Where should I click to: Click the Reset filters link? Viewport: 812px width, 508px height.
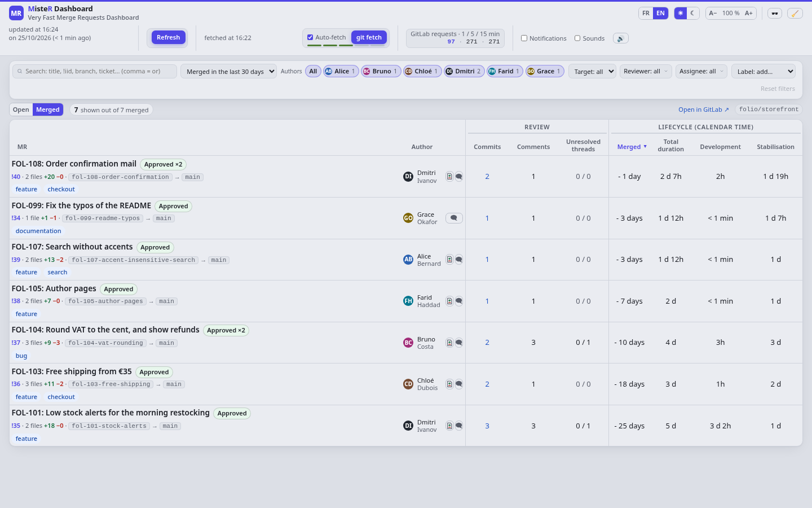(778, 89)
